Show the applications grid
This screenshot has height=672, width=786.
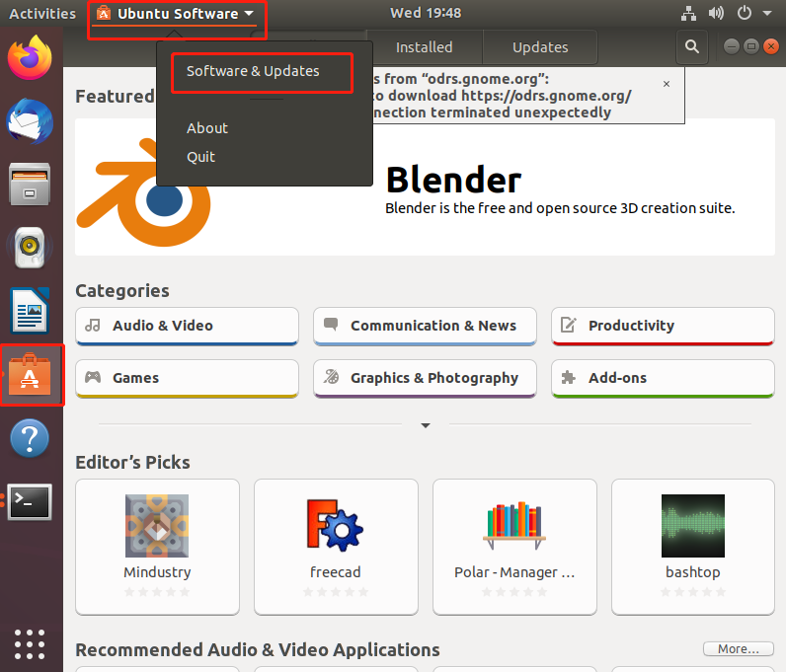click(x=30, y=644)
